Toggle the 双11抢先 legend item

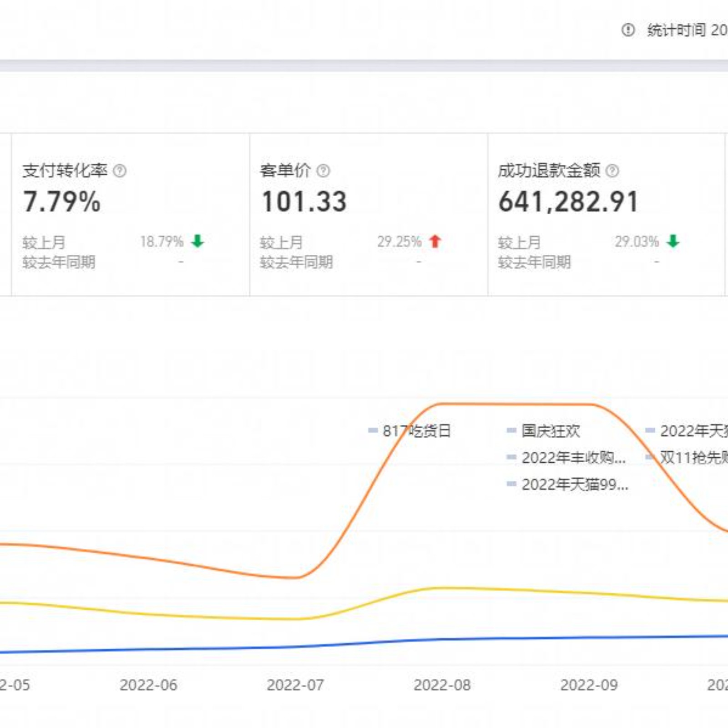point(688,457)
